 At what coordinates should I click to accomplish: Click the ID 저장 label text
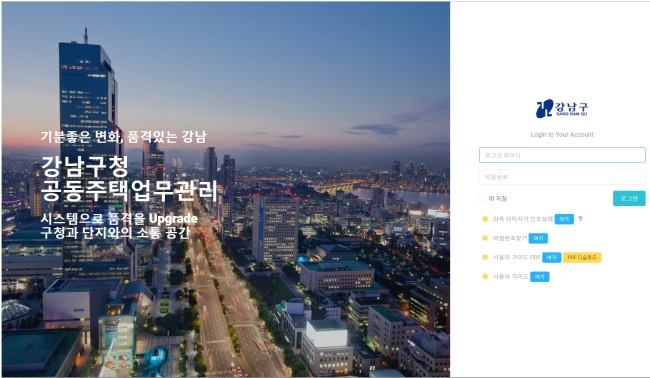pos(497,199)
